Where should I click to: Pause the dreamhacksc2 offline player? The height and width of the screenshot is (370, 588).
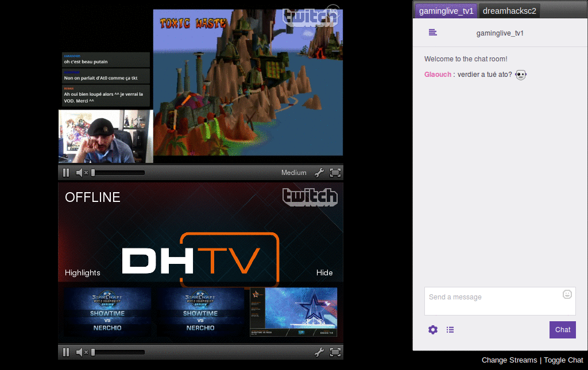pyautogui.click(x=66, y=352)
